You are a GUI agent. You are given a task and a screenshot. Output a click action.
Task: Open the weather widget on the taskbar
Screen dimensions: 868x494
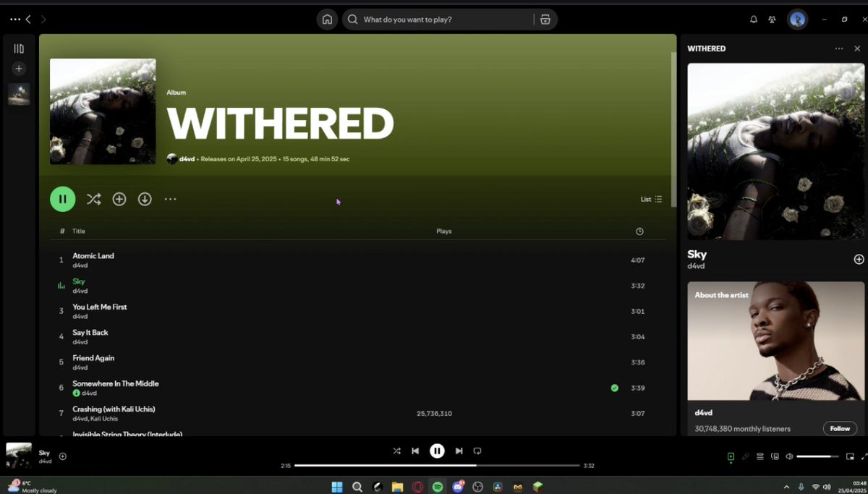(32, 486)
